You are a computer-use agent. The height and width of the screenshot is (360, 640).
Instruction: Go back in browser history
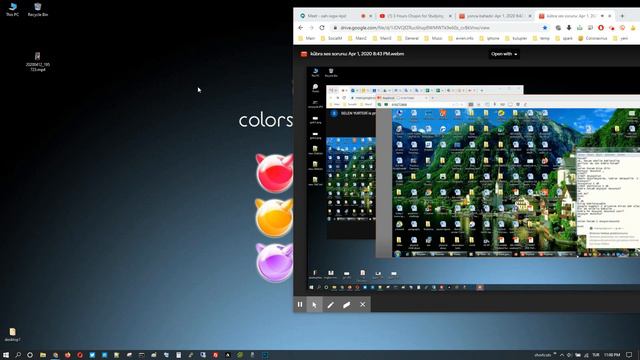[x=301, y=28]
